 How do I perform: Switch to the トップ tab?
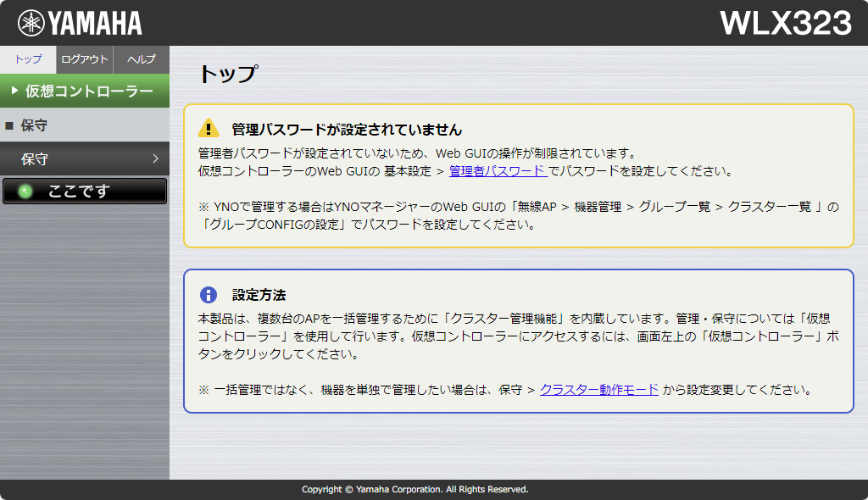click(x=28, y=59)
